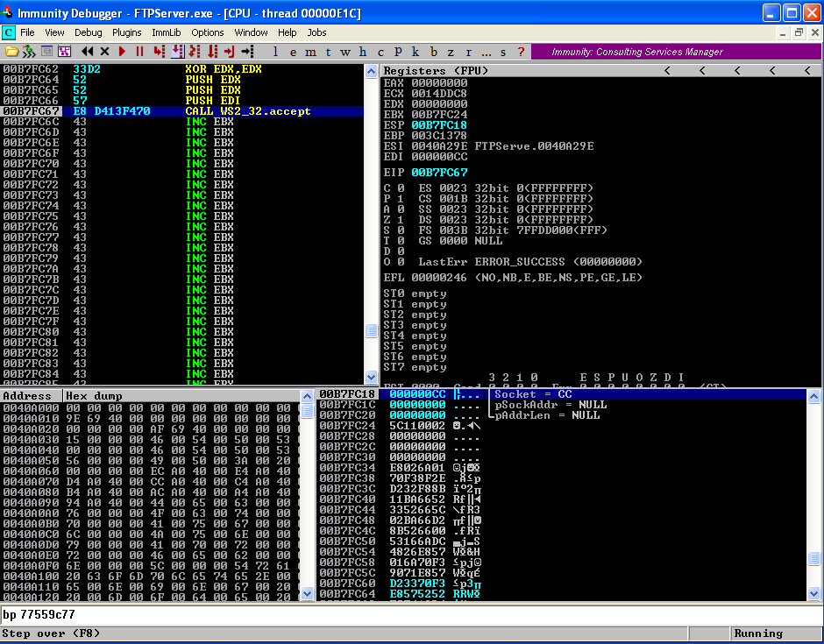Click the Trace into toolbar icon
Viewport: 824px width, 644px height.
pyautogui.click(x=195, y=52)
